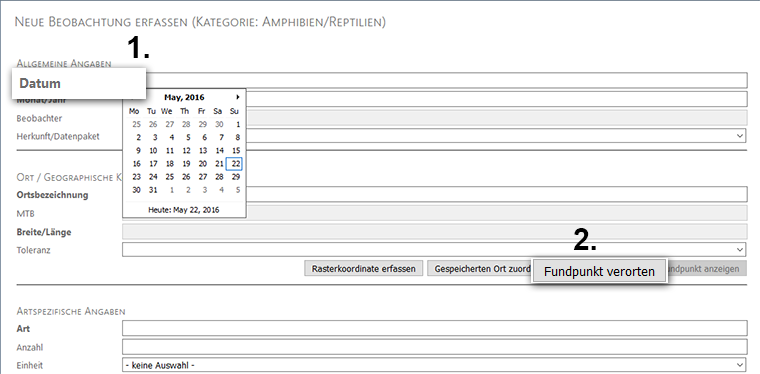Select day 20 in the calendar
The height and width of the screenshot is (374, 760).
coord(203,164)
